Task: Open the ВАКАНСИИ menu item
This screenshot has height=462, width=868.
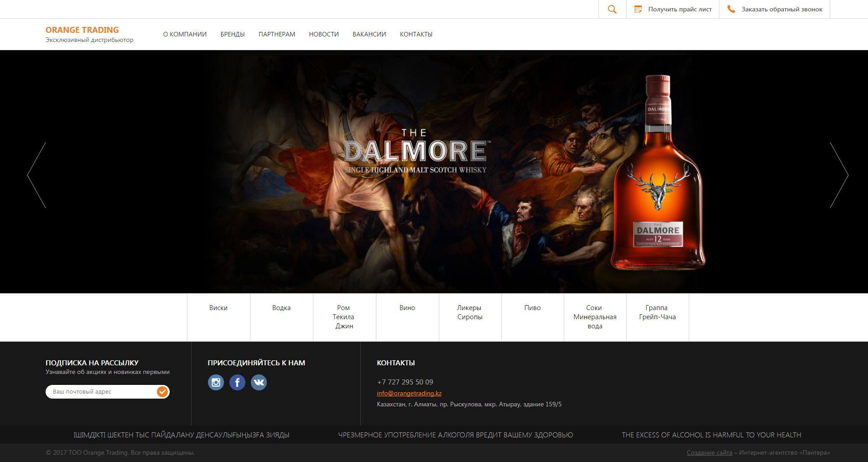Action: pyautogui.click(x=369, y=34)
